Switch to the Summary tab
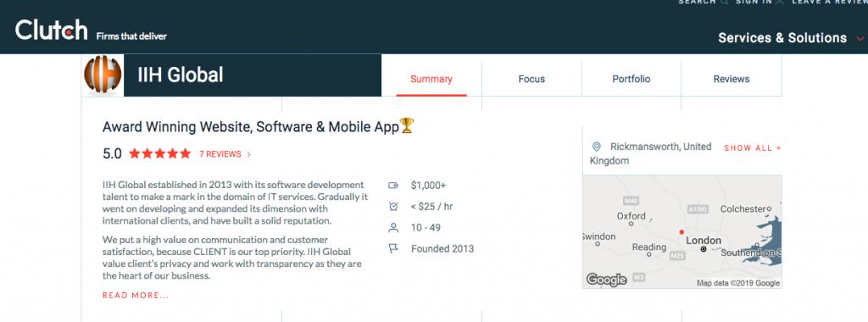The image size is (868, 322). 431,79
